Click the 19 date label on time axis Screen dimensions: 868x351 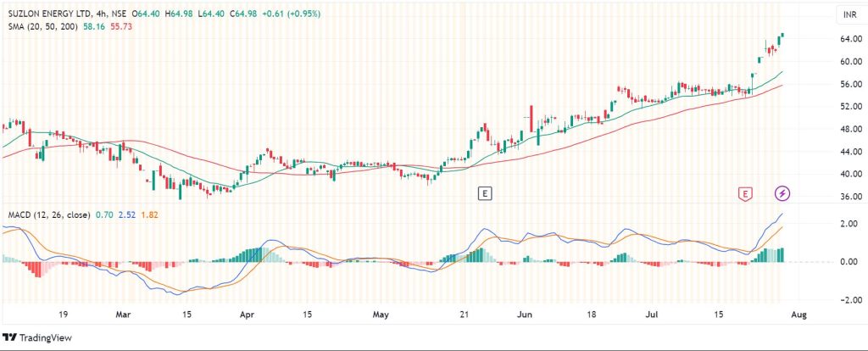[x=63, y=315]
